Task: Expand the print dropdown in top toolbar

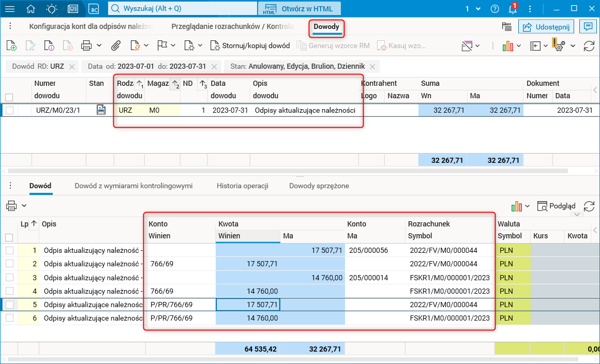Action: pos(99,45)
